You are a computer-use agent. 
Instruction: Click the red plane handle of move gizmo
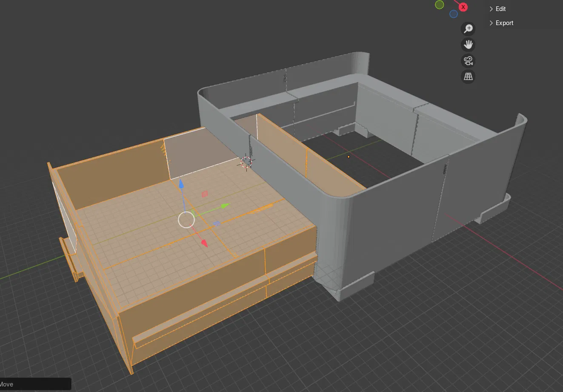pyautogui.click(x=204, y=194)
